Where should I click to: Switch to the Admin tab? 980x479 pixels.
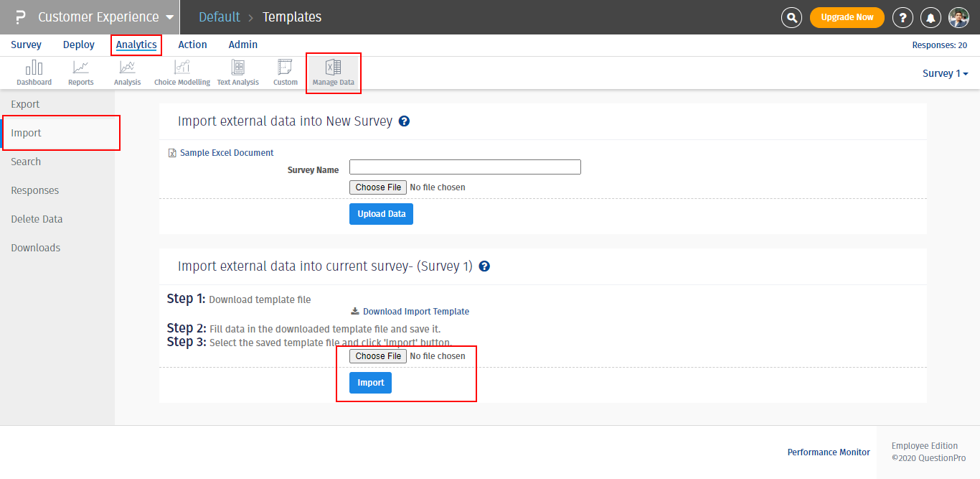pyautogui.click(x=243, y=45)
